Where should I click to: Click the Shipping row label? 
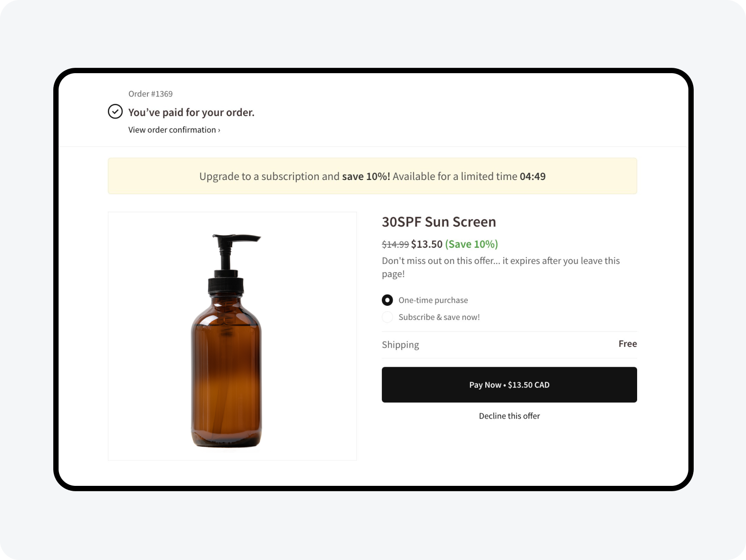tap(400, 345)
